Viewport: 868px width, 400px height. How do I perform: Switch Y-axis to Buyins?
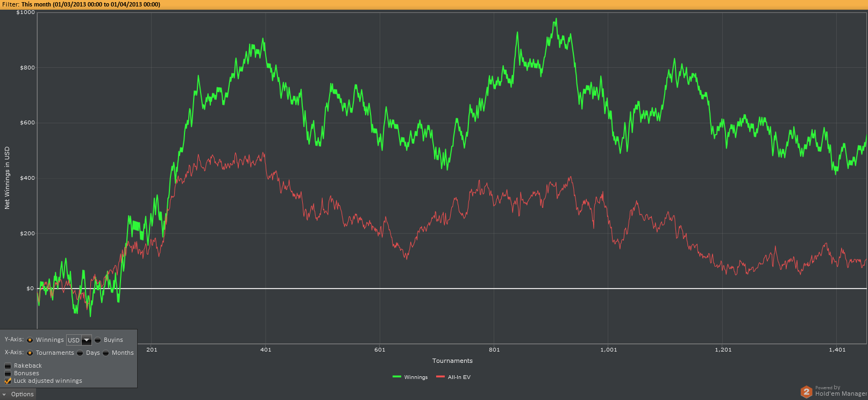(98, 340)
